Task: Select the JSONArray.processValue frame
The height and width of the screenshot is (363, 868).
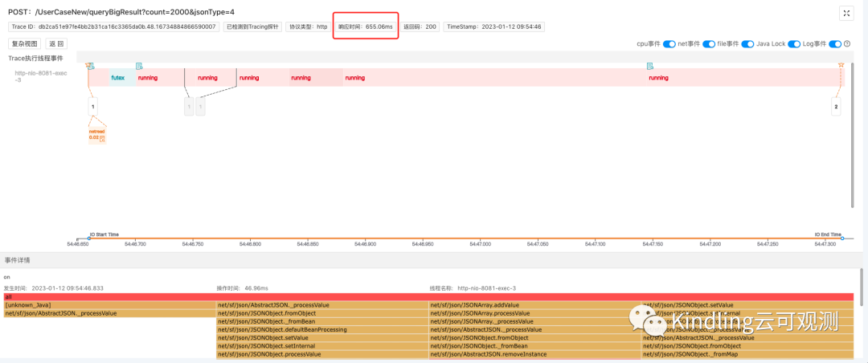Action: tap(534, 313)
